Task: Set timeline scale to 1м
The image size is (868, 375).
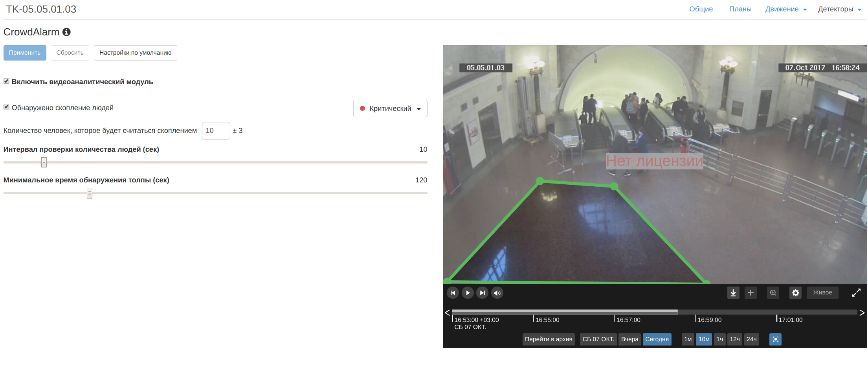Action: (688, 339)
